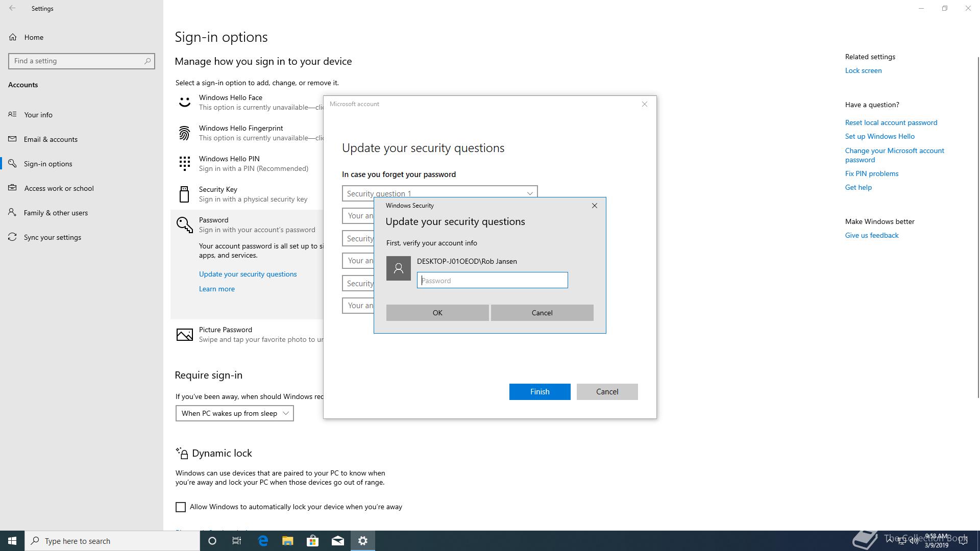Click the Finish button in Microsoft account dialog

tap(540, 392)
